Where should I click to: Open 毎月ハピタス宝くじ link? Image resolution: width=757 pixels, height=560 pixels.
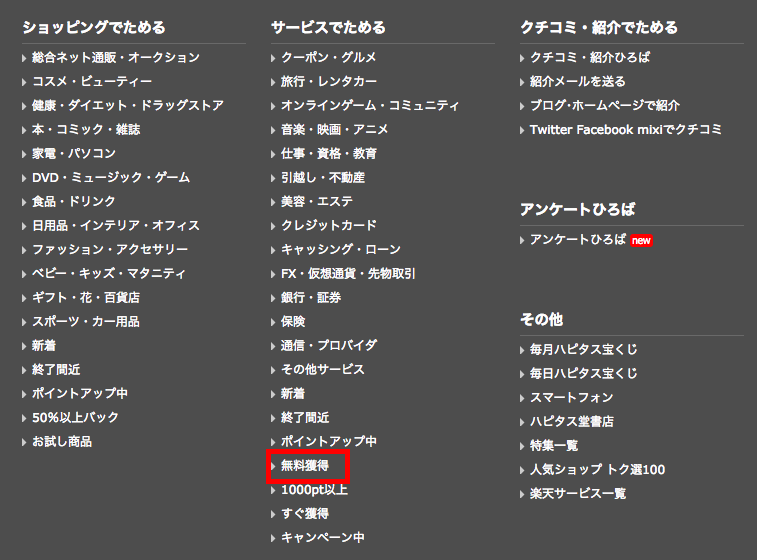(x=584, y=350)
